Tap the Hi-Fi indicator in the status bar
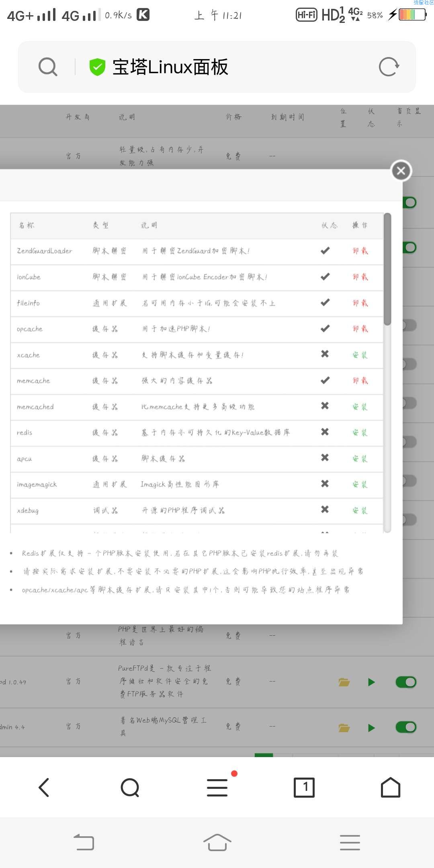The width and height of the screenshot is (434, 868). point(306,15)
